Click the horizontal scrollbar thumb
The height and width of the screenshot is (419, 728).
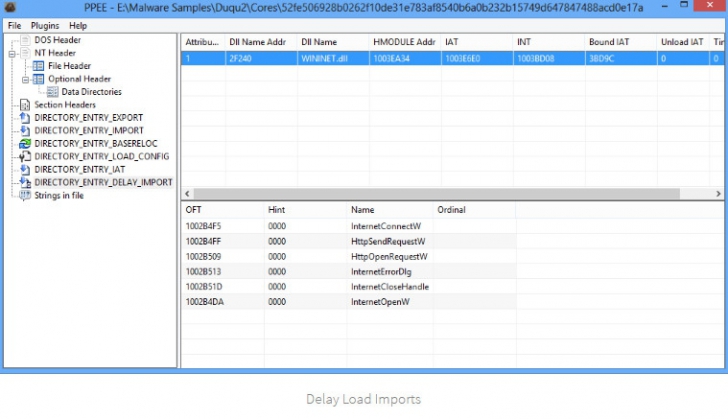pyautogui.click(x=436, y=194)
